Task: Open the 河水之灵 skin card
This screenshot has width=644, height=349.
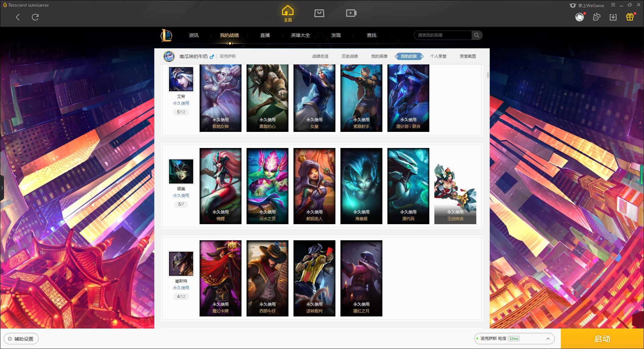Action: (x=267, y=186)
